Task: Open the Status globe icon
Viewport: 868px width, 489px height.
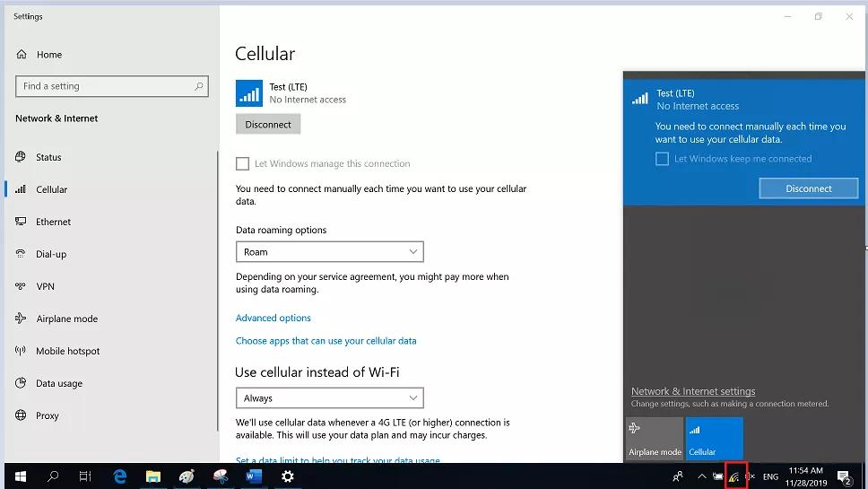Action: 21,157
